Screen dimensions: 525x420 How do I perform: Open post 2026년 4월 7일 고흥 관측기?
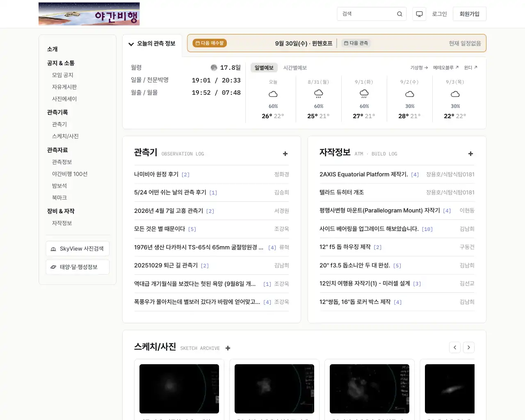pos(169,211)
